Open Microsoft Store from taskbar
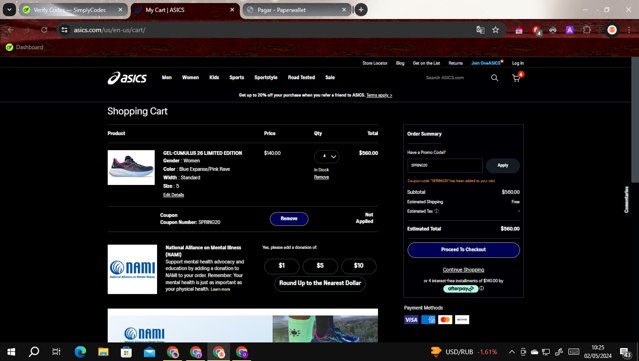Screen dimensions: 639x361 tap(126, 352)
